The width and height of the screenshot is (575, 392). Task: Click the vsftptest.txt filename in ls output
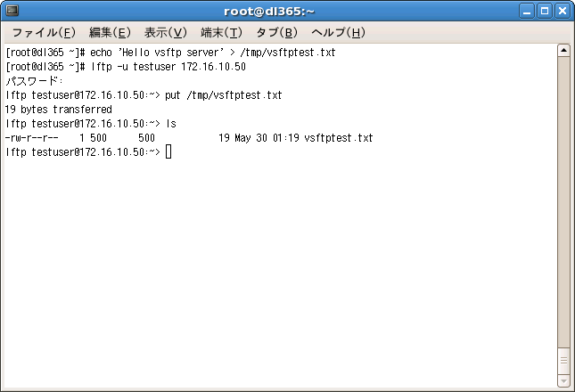coord(338,138)
